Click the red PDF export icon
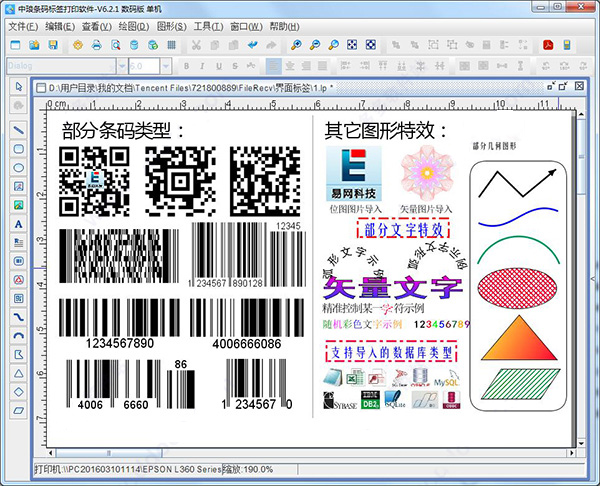 click(x=549, y=45)
